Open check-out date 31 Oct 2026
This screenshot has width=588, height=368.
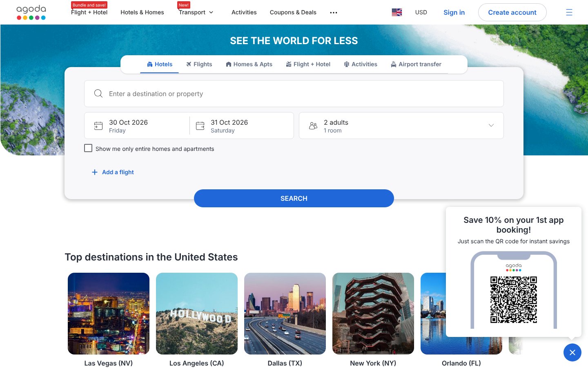pyautogui.click(x=242, y=126)
